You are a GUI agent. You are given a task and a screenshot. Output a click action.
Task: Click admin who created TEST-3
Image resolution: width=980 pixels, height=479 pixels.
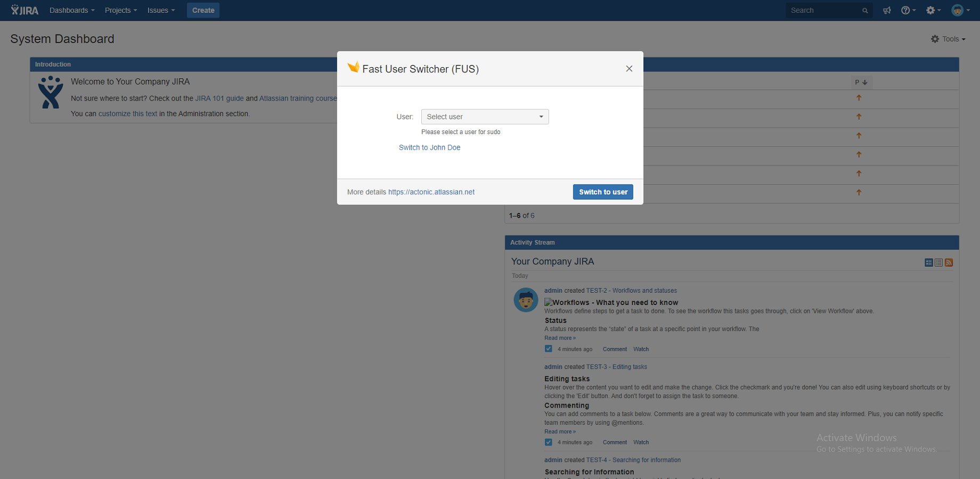click(553, 367)
